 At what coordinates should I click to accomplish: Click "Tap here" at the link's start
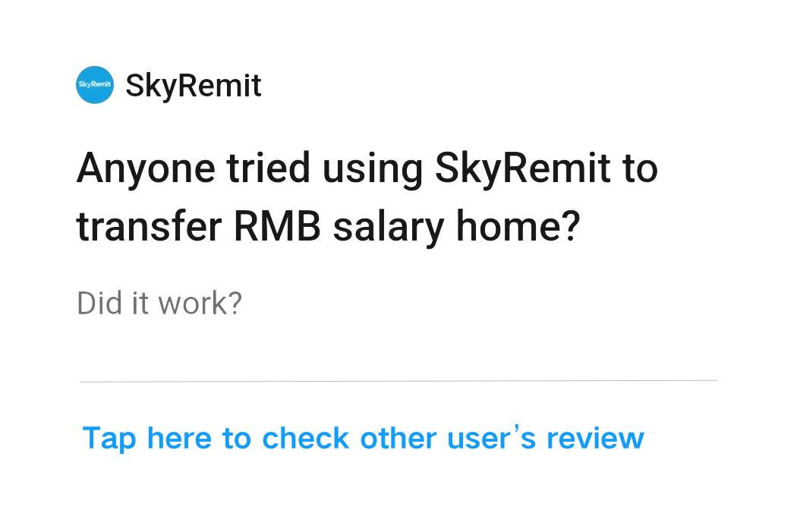(147, 439)
